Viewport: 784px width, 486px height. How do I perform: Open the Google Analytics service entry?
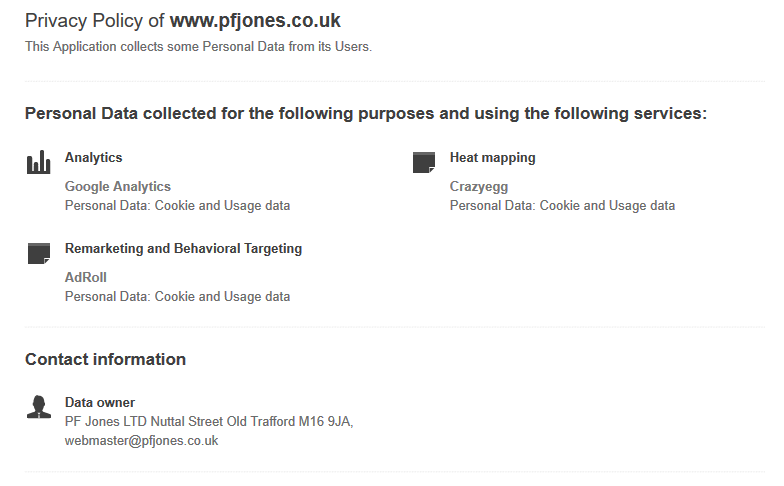(x=118, y=186)
